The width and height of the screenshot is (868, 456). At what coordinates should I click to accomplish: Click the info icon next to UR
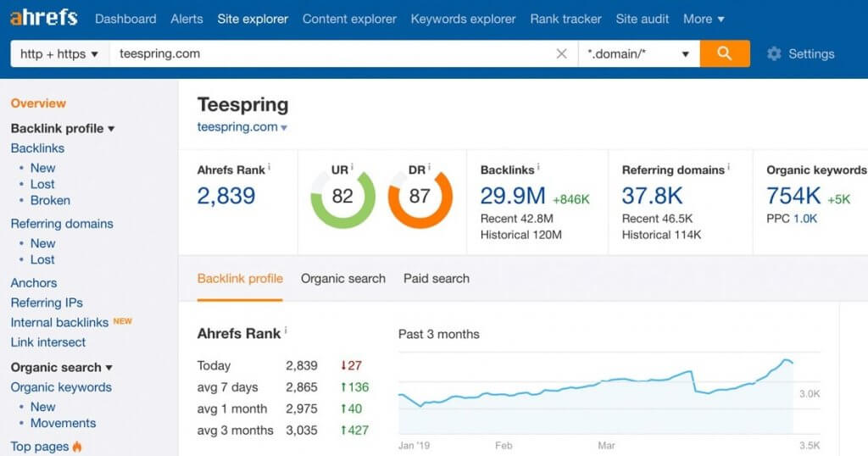pos(352,166)
